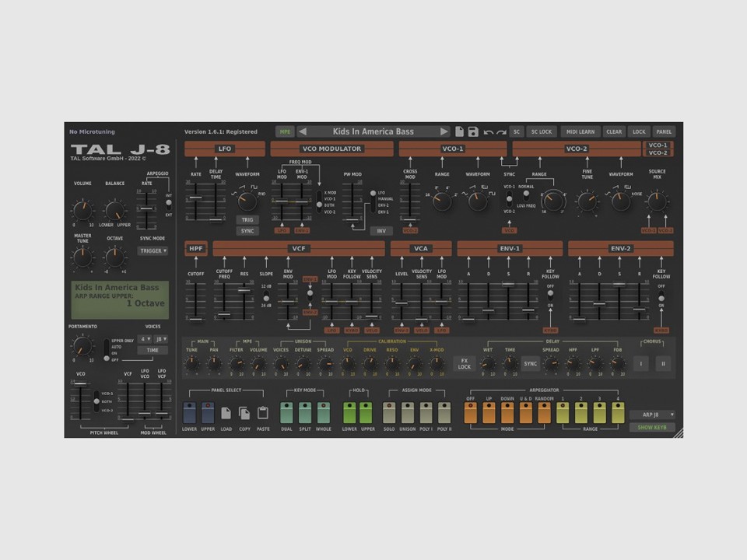Image resolution: width=747 pixels, height=560 pixels.
Task: Toggle the VCO SYNC VCO-1/VCO-2 switch
Action: point(509,199)
